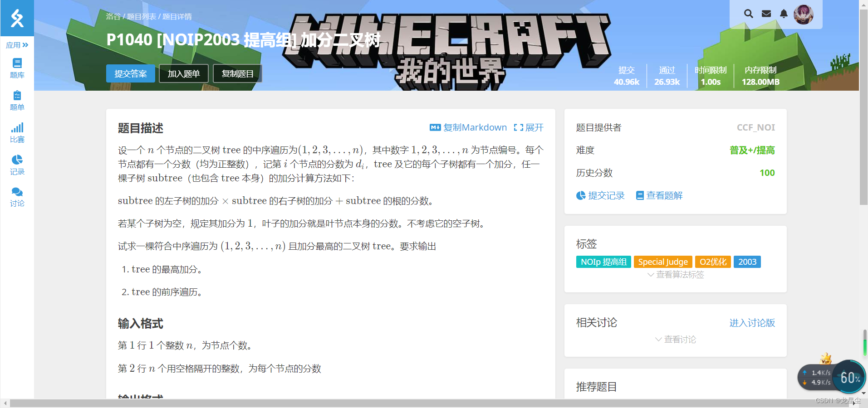Image resolution: width=868 pixels, height=408 pixels.
Task: Open the mail messages icon
Action: (x=766, y=14)
